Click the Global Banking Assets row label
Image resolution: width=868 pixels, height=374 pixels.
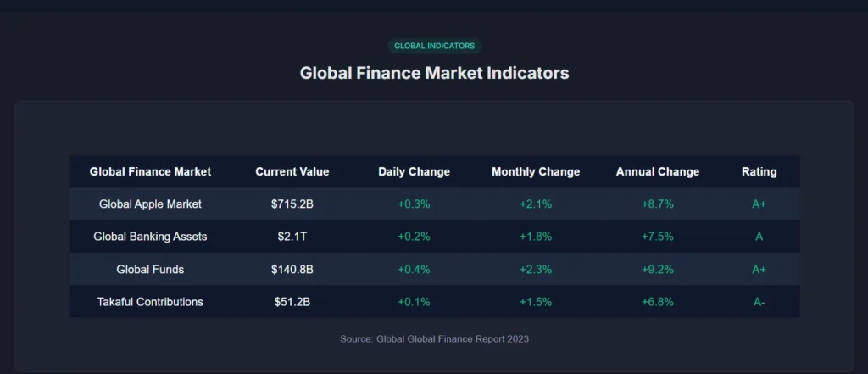pos(150,237)
